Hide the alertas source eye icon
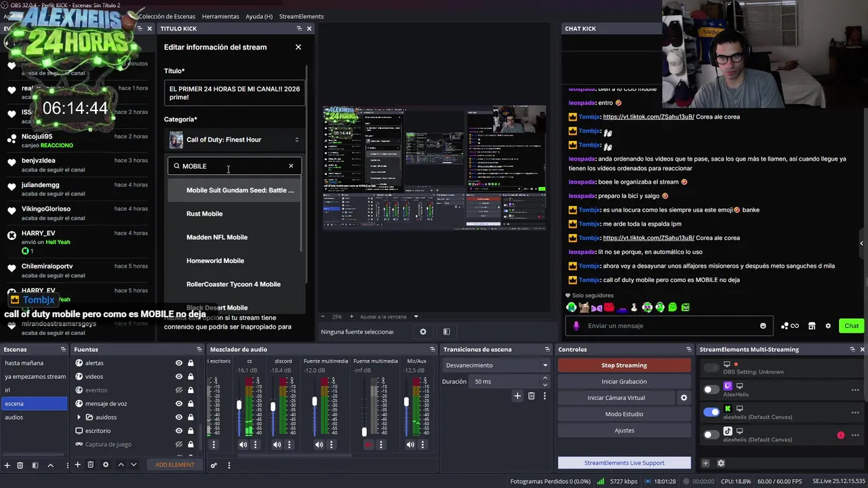 pyautogui.click(x=179, y=363)
